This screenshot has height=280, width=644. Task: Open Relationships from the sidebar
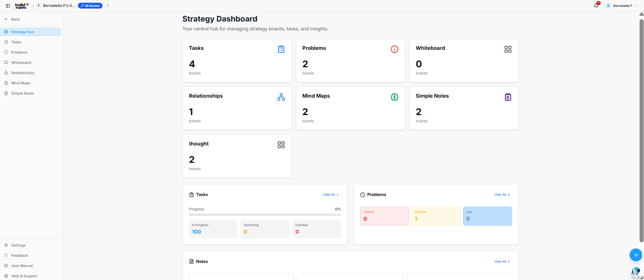pos(30,73)
